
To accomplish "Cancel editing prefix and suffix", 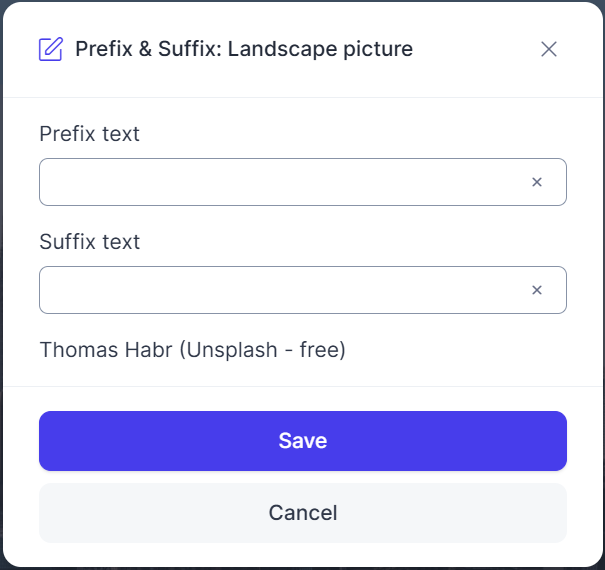I will click(303, 513).
